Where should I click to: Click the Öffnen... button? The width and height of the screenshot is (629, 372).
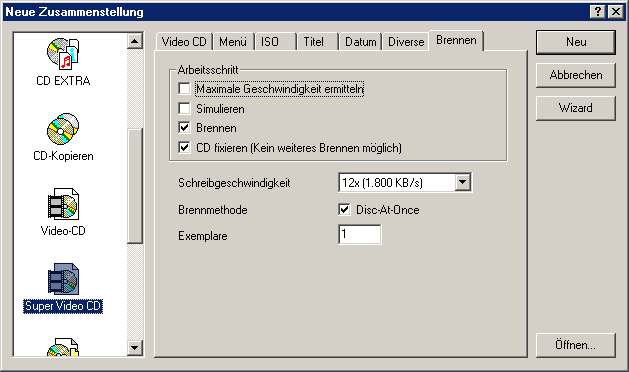tap(576, 345)
